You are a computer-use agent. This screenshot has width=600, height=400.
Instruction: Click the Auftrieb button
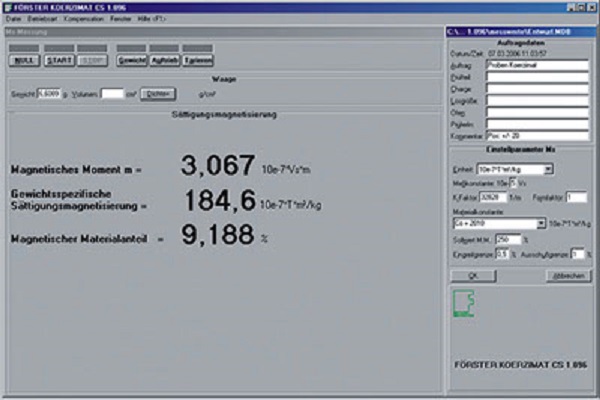tap(165, 61)
